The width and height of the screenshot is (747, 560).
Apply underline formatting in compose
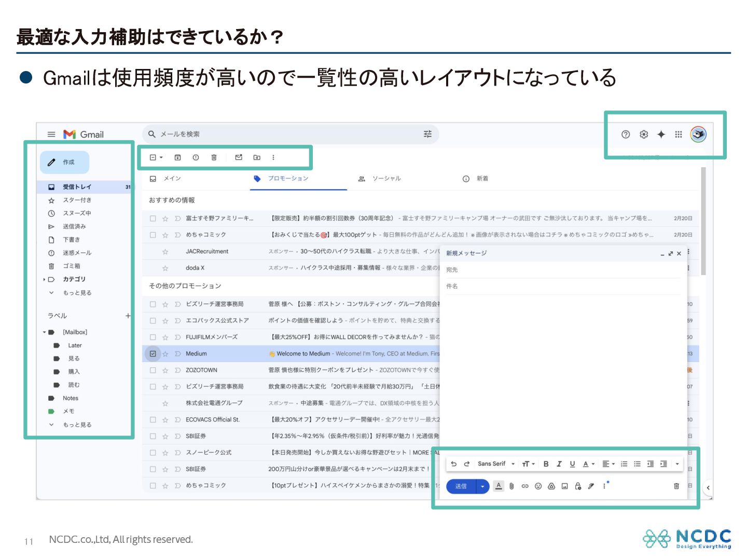pos(572,464)
